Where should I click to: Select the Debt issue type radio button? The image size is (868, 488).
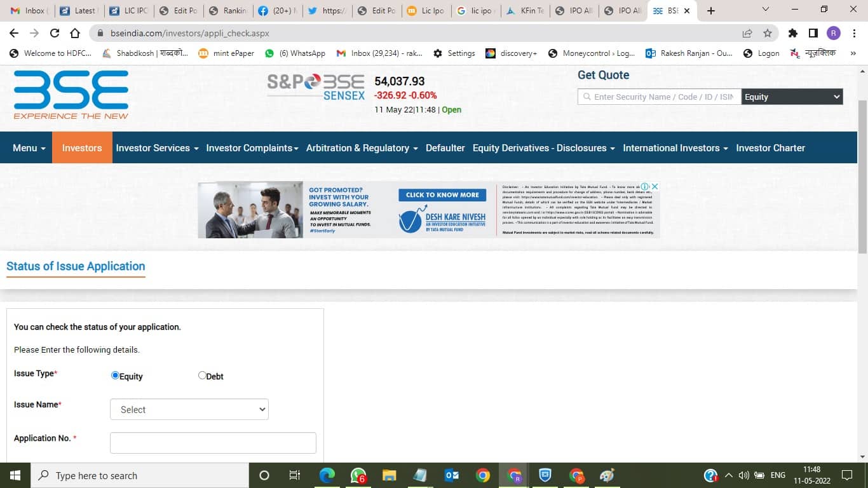[201, 375]
